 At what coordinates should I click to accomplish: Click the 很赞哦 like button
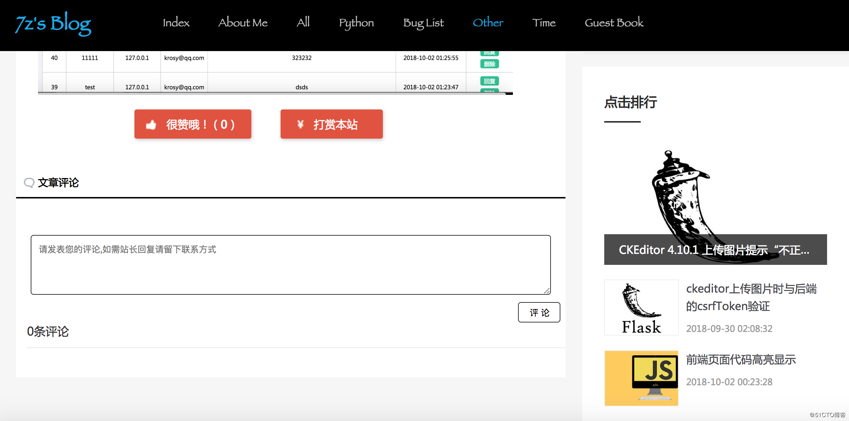click(193, 124)
